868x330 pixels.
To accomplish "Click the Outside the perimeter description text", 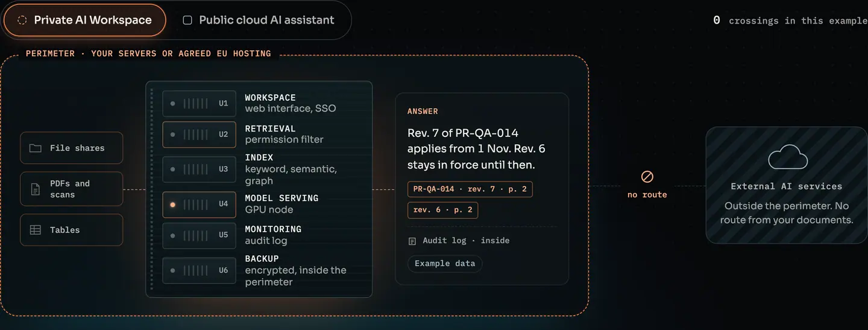I will [787, 213].
